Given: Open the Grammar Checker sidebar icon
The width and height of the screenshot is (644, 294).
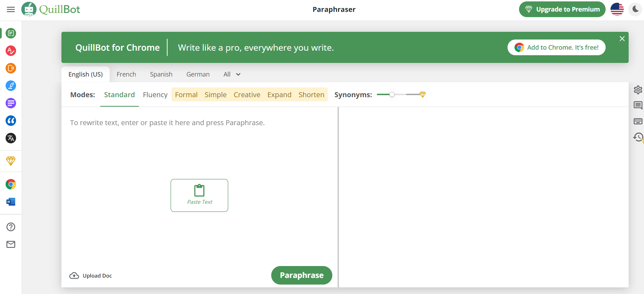Looking at the screenshot, I should point(11,51).
